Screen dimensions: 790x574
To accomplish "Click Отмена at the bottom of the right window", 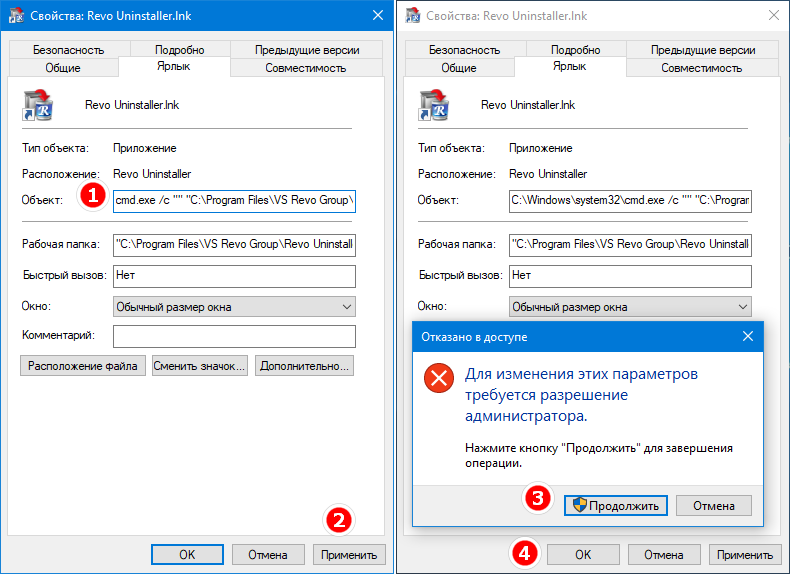I will [x=664, y=554].
